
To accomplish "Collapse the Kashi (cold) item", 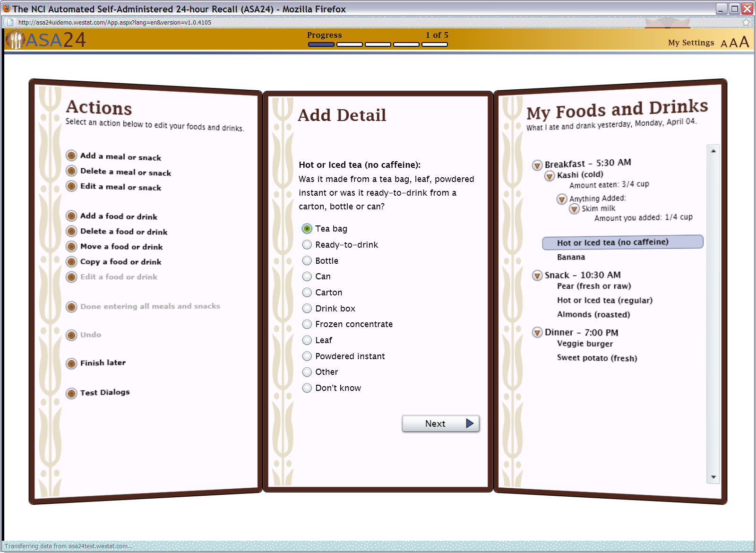I will click(550, 176).
